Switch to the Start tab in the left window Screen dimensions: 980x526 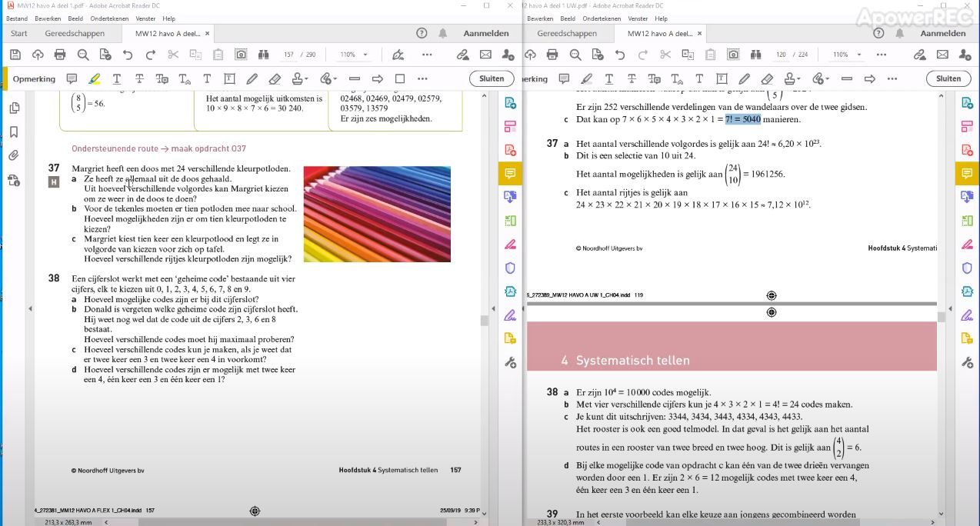pyautogui.click(x=19, y=34)
